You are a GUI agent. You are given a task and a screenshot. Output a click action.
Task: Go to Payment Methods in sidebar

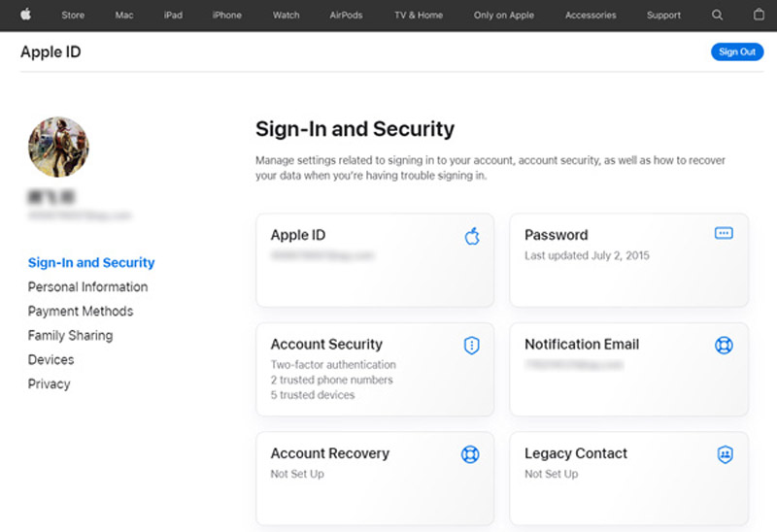click(81, 312)
